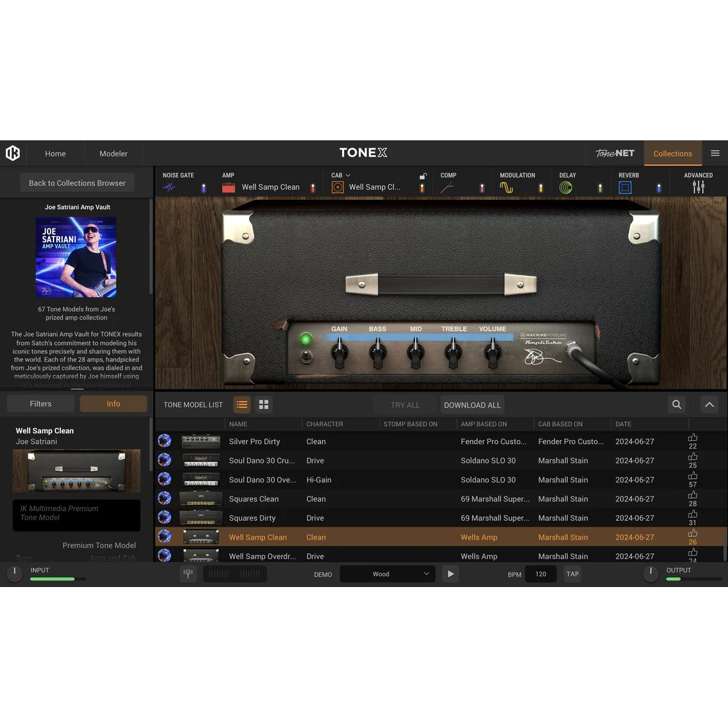Switch to the Filters tab
The image size is (728, 728).
[x=40, y=404]
